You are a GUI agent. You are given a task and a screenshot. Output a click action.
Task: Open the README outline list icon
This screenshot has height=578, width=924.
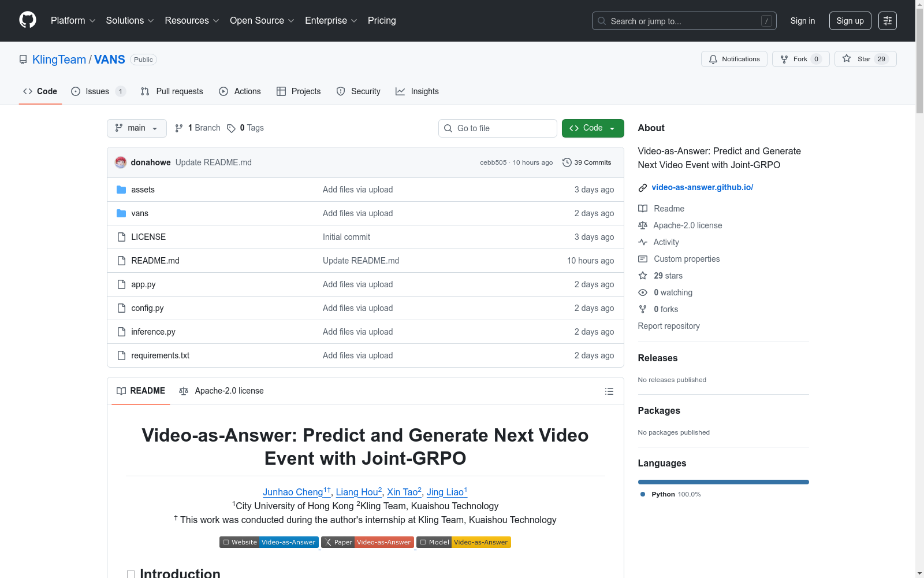coord(609,391)
